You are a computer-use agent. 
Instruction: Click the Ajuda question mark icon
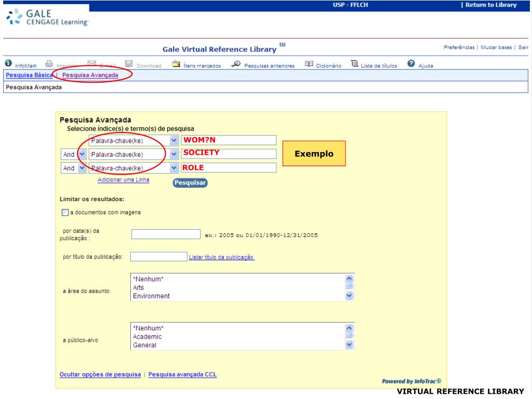pos(411,63)
